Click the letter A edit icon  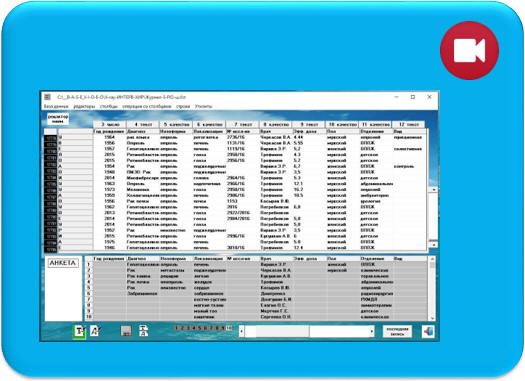click(96, 331)
